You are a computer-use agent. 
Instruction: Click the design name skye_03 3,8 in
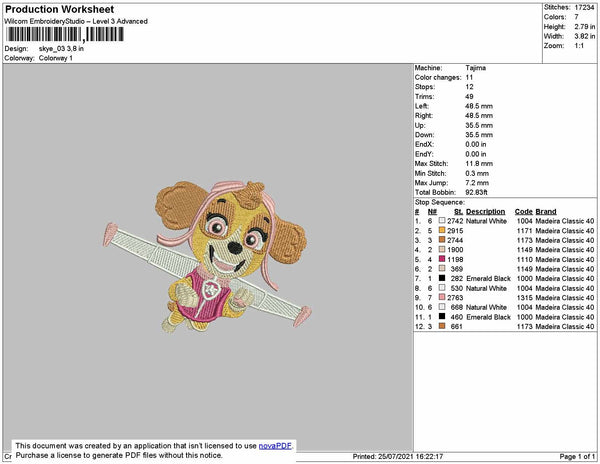point(61,49)
